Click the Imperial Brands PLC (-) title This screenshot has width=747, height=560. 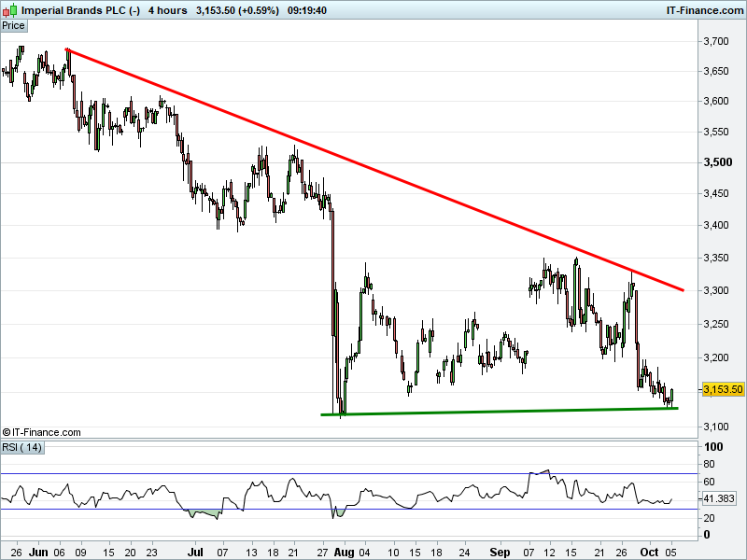point(80,10)
